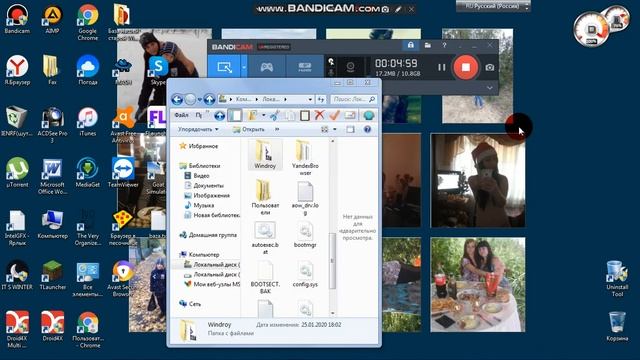
Task: Click the Открыть button
Action: [249, 129]
